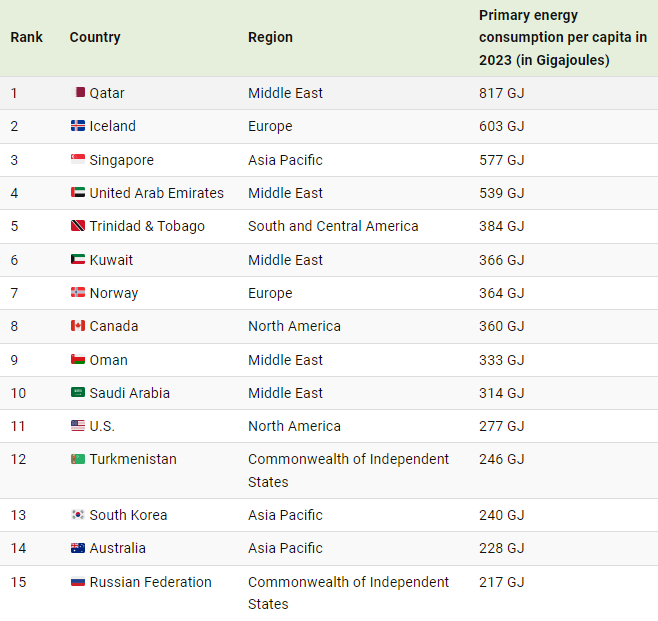Click Iceland's Europe region cell
658x621 pixels.
pyautogui.click(x=270, y=126)
